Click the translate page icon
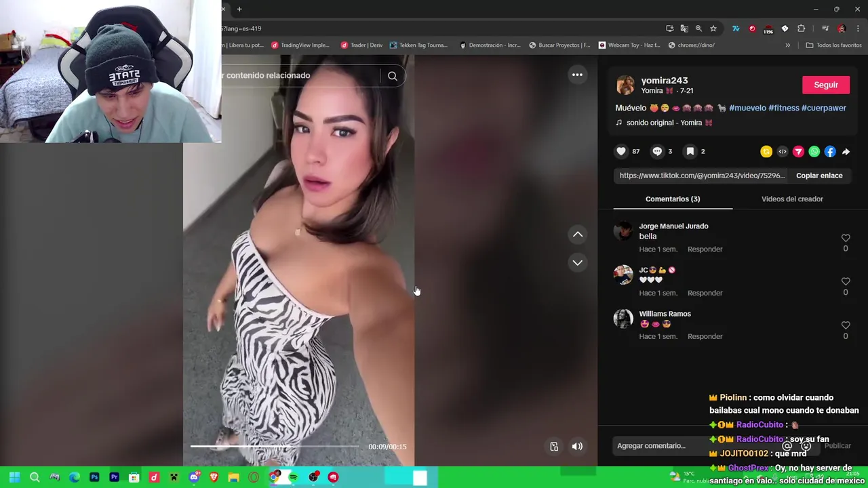Image resolution: width=868 pixels, height=488 pixels. tap(684, 28)
